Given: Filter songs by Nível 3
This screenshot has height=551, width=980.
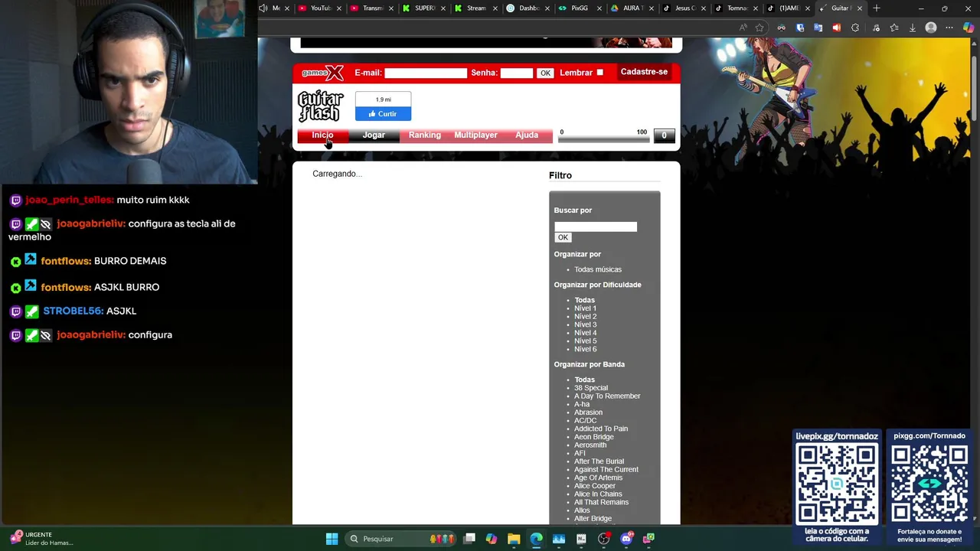Looking at the screenshot, I should [x=585, y=324].
